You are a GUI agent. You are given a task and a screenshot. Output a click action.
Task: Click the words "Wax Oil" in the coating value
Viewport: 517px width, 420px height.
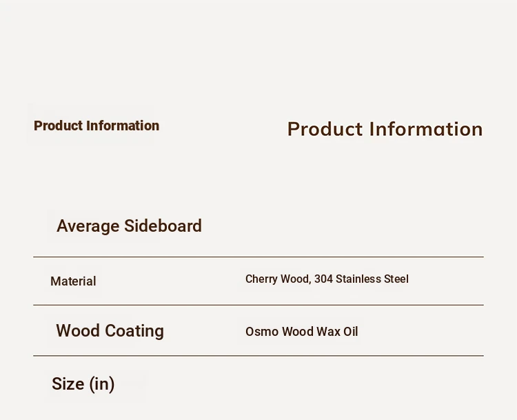click(337, 332)
